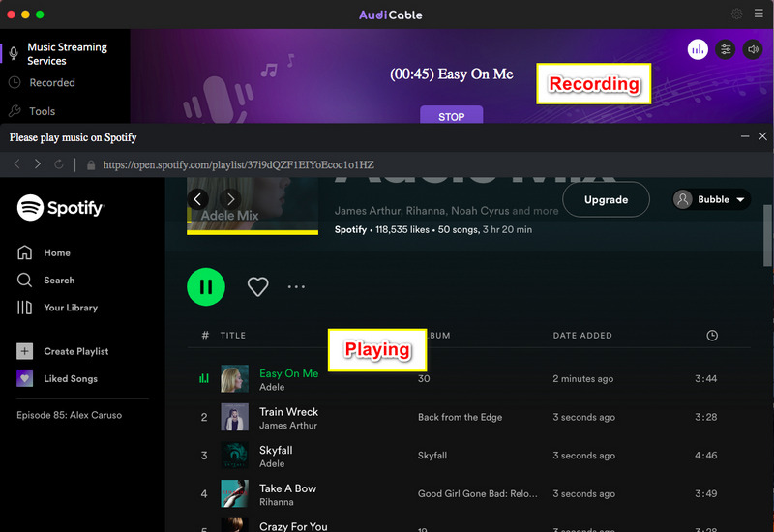Open Skyfall album link
The width and height of the screenshot is (774, 532).
432,455
